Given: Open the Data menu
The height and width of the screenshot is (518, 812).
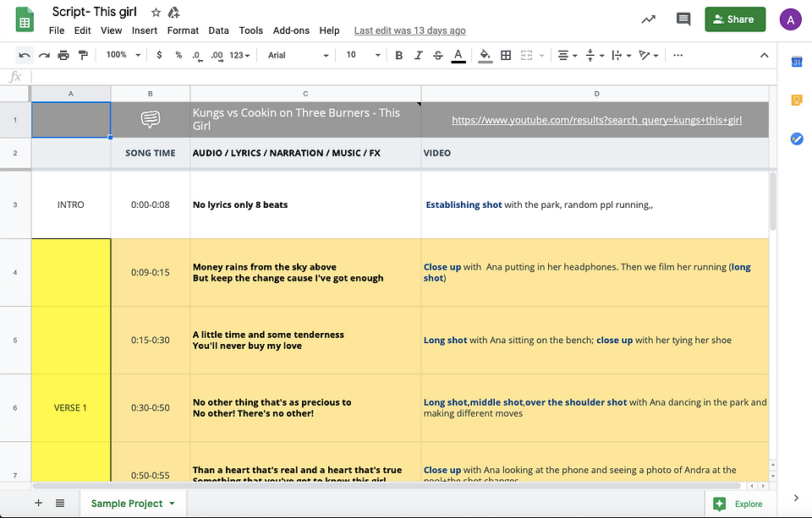Looking at the screenshot, I should pos(218,30).
